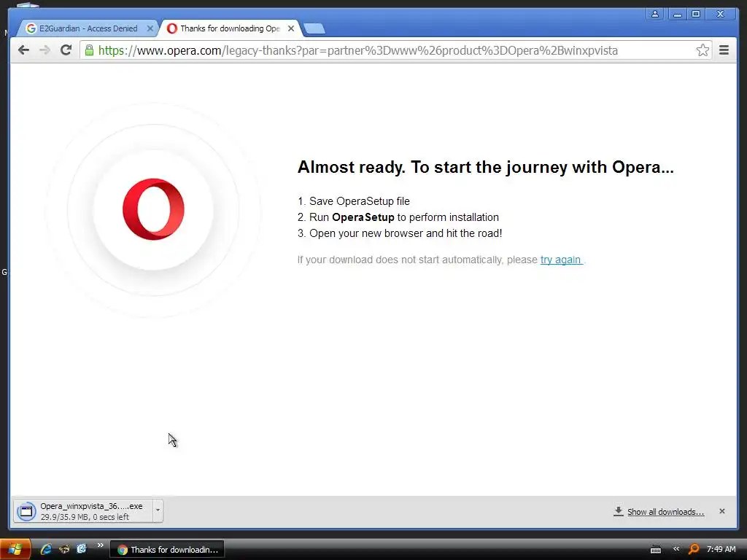Image resolution: width=747 pixels, height=560 pixels.
Task: Click the 7:49 AM clock
Action: [x=721, y=550]
